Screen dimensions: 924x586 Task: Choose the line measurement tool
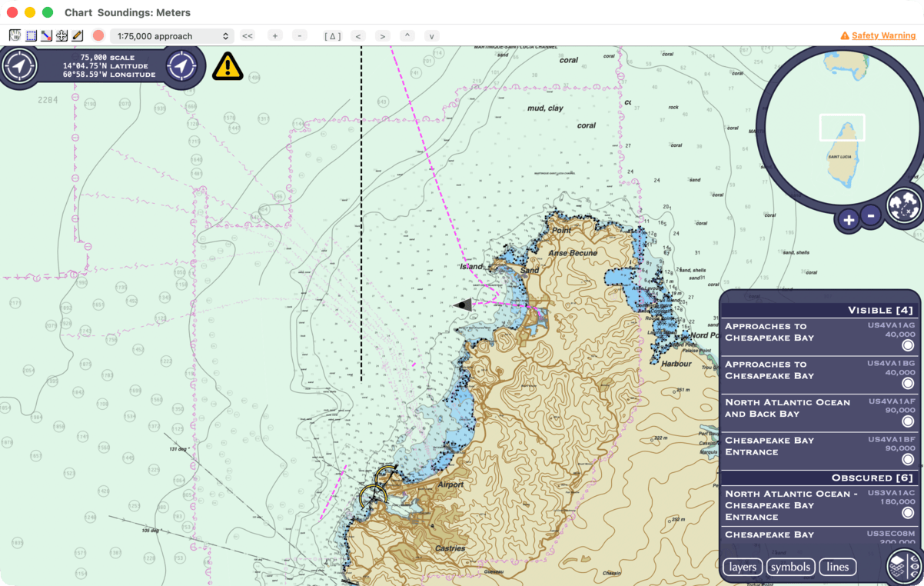coord(46,35)
